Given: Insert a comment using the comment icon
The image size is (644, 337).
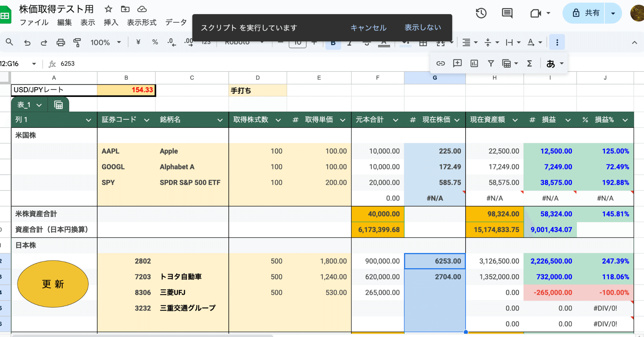Looking at the screenshot, I should coord(457,63).
